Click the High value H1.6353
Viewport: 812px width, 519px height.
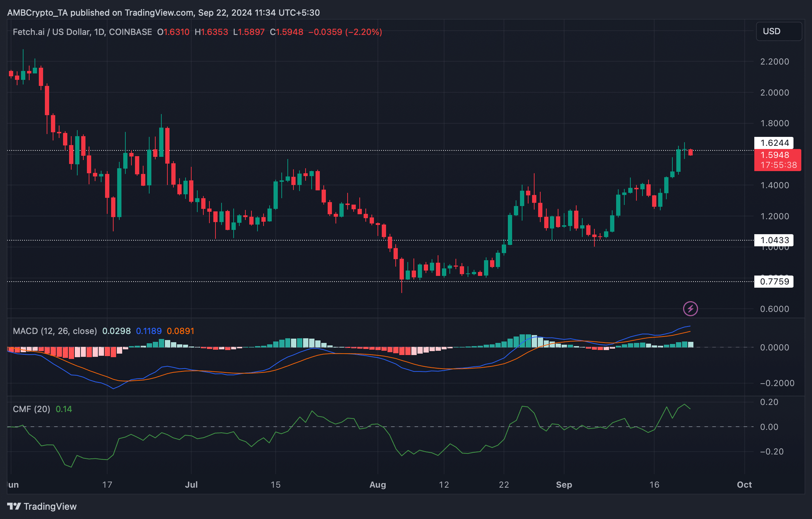tap(211, 32)
